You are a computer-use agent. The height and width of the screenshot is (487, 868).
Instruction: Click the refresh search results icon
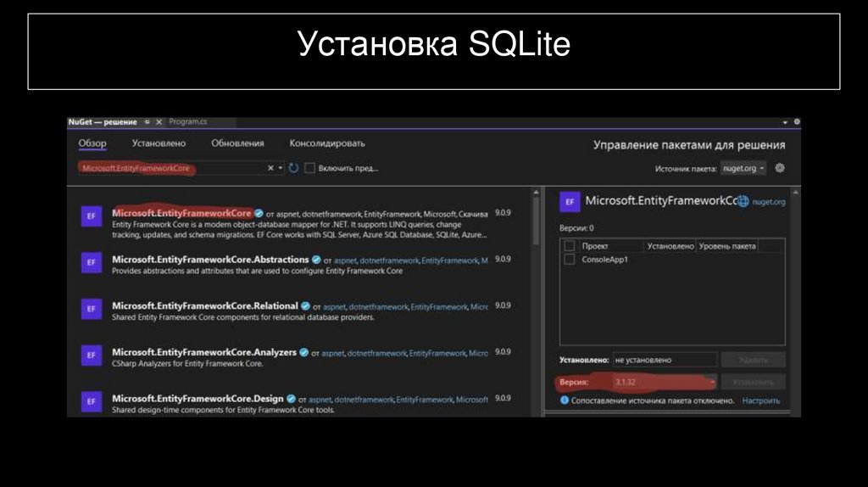click(x=293, y=168)
